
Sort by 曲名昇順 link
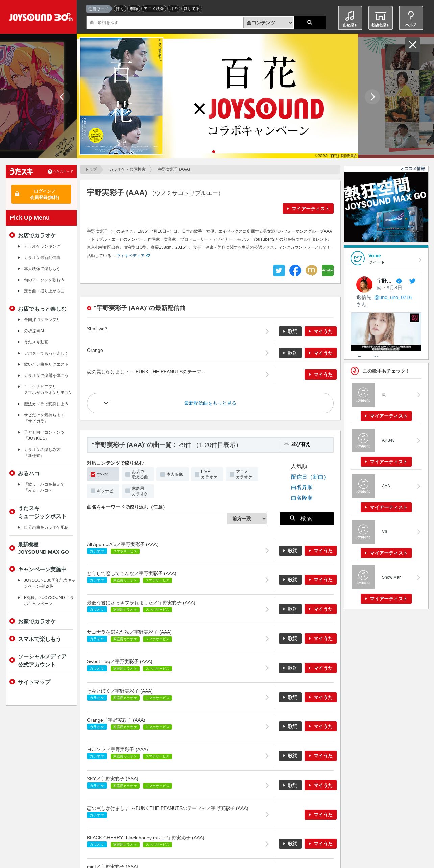pyautogui.click(x=302, y=487)
